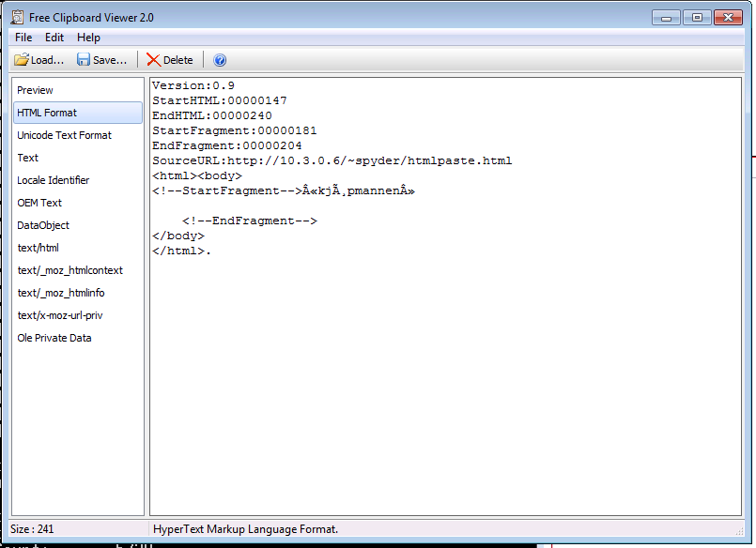The height and width of the screenshot is (548, 756).
Task: Open the File menu
Action: tap(23, 38)
